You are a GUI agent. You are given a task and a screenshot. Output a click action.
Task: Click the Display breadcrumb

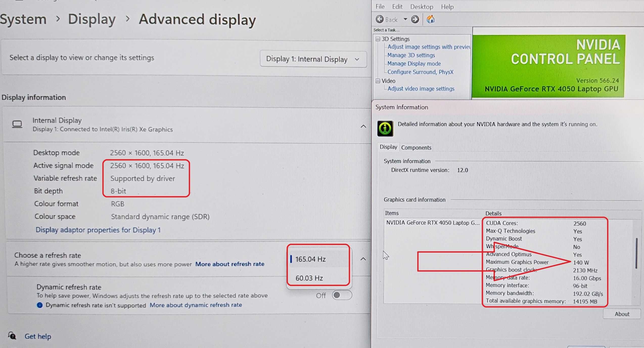(92, 19)
